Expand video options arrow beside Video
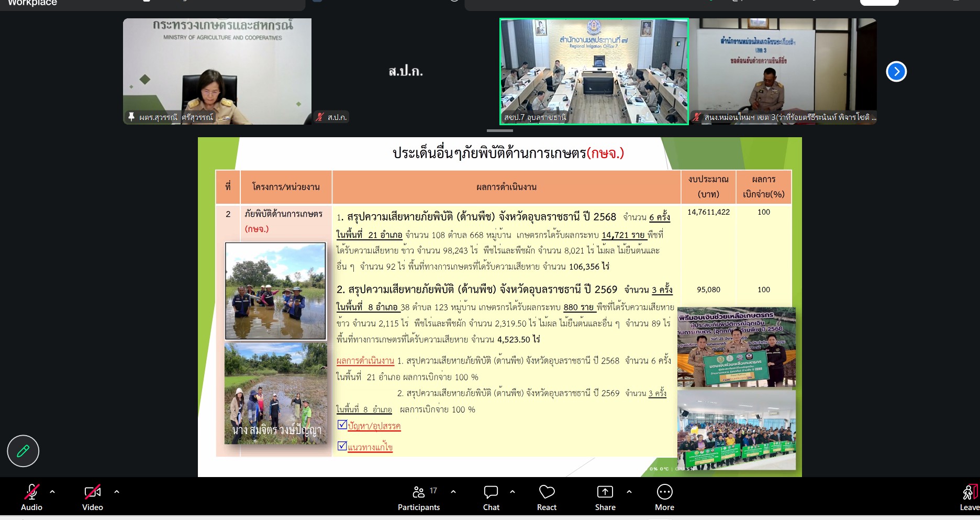The image size is (980, 520). [x=117, y=492]
